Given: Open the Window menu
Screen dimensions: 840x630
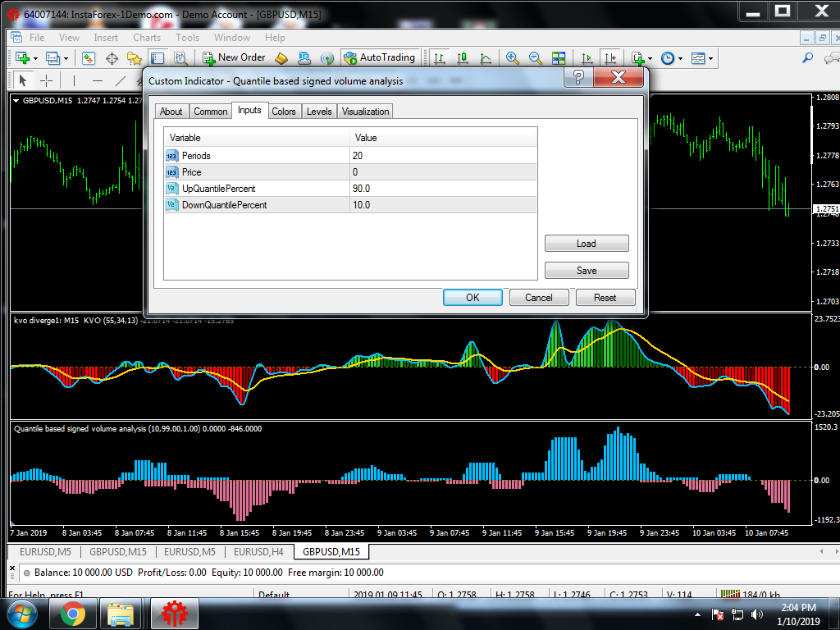Looking at the screenshot, I should point(232,38).
